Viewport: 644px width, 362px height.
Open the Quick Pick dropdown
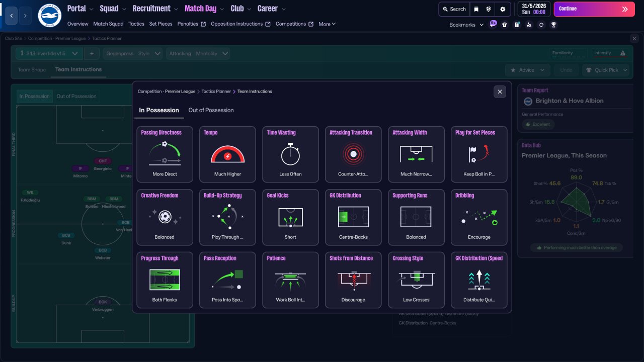(x=606, y=70)
